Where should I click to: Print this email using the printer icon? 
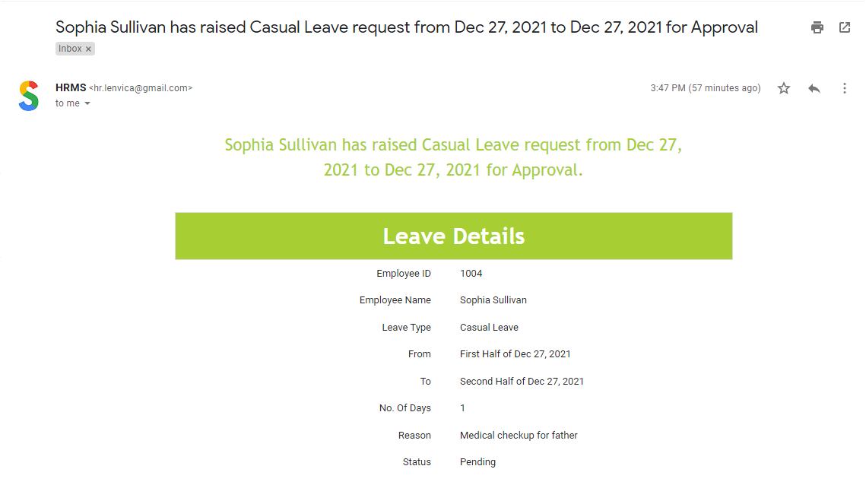pyautogui.click(x=817, y=27)
